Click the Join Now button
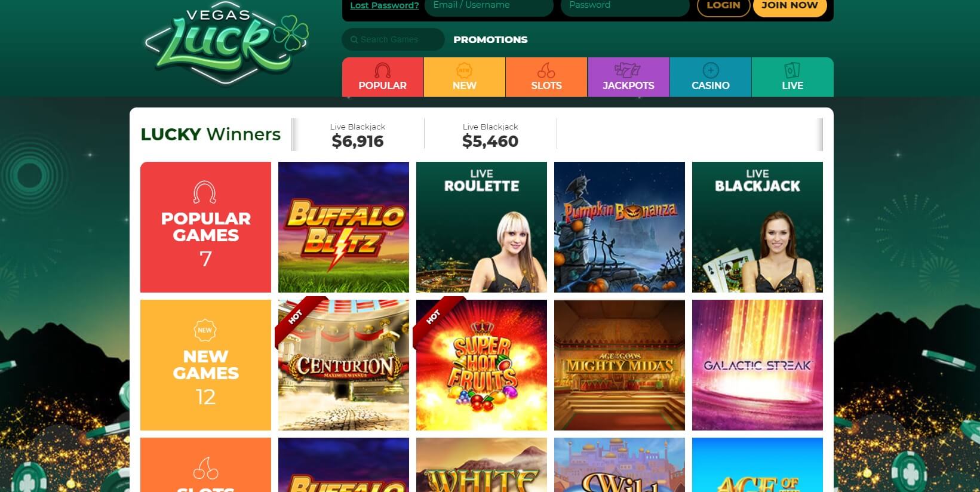The height and width of the screenshot is (492, 980). coord(789,6)
